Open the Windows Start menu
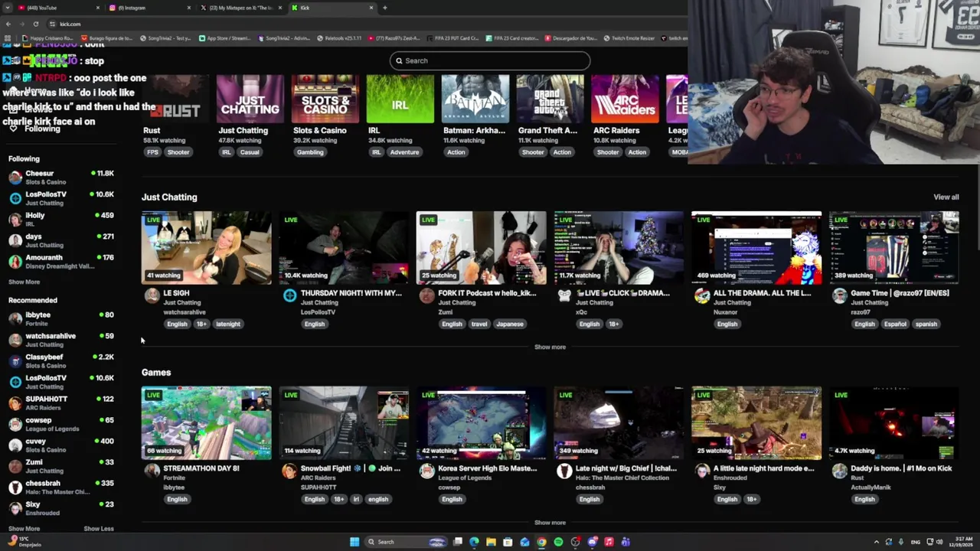Screen dimensions: 980x551 pos(354,542)
